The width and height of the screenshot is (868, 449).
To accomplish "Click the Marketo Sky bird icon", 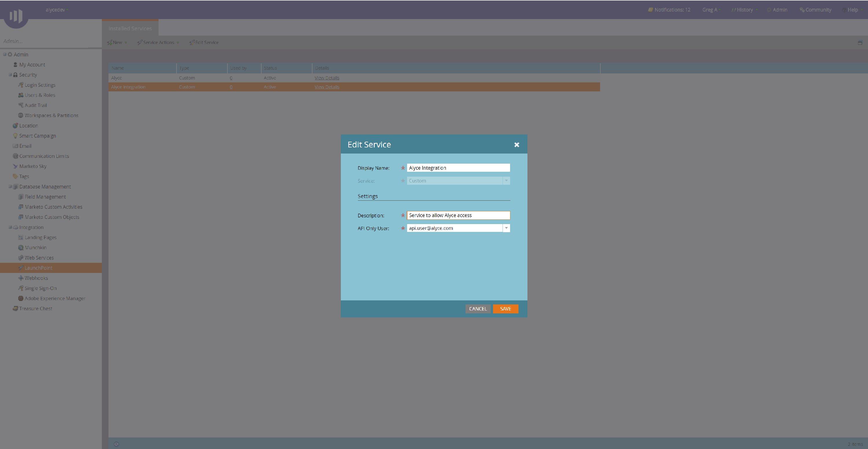I will 15,166.
